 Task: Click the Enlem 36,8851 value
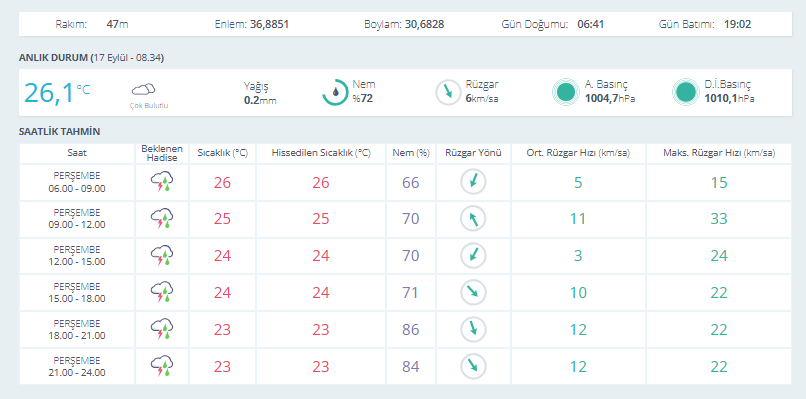point(269,24)
